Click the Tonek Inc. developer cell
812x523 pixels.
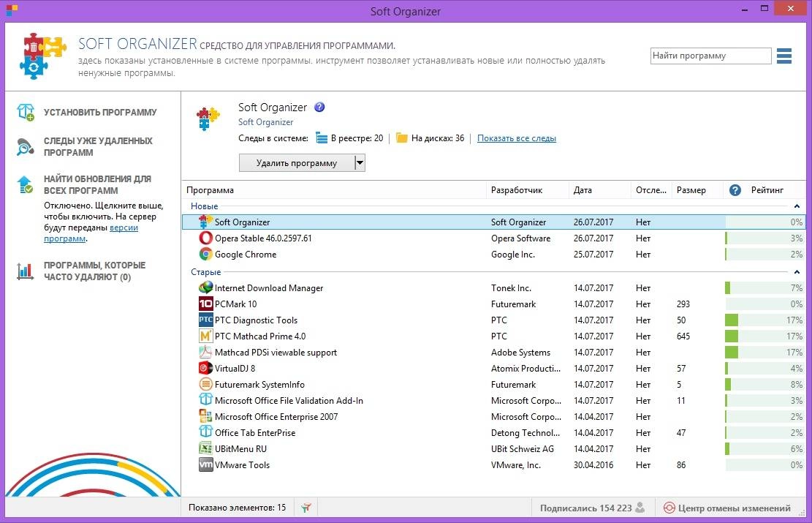(511, 288)
